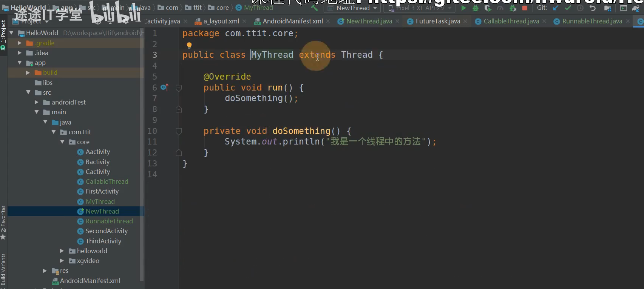Open the Project view selector dropdown
This screenshot has height=289, width=644.
[x=31, y=22]
